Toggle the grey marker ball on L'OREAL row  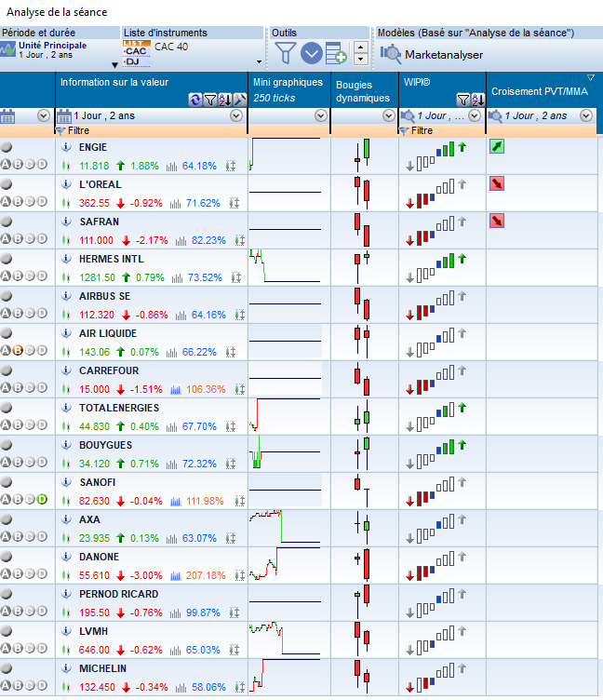[7, 184]
